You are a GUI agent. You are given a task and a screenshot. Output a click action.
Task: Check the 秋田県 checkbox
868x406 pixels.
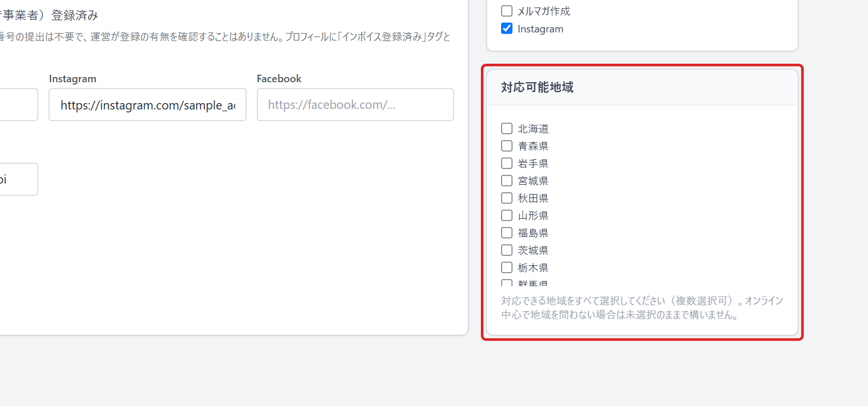coord(507,198)
